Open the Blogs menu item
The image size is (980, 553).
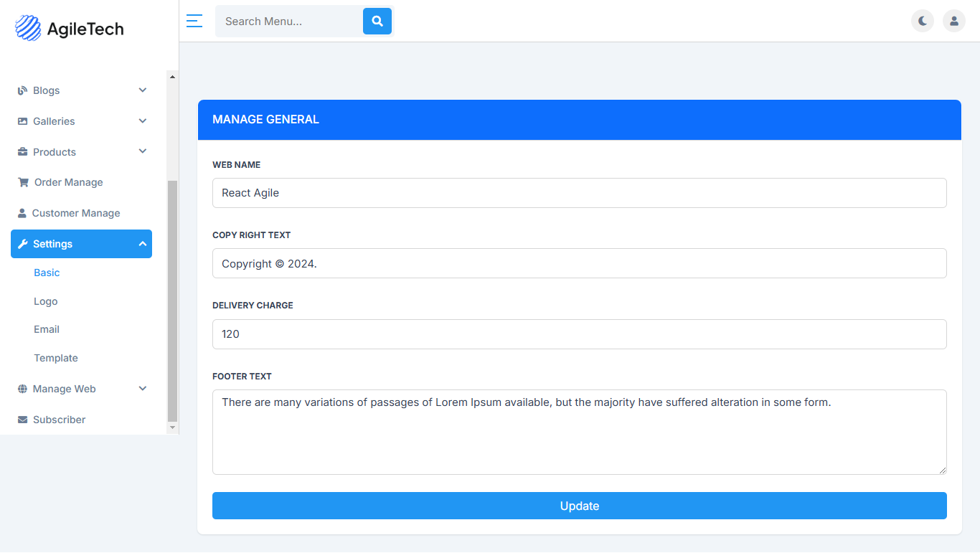[x=81, y=90]
